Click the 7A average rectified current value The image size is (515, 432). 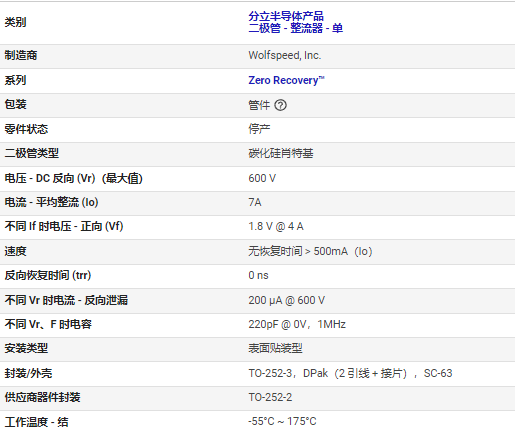255,202
